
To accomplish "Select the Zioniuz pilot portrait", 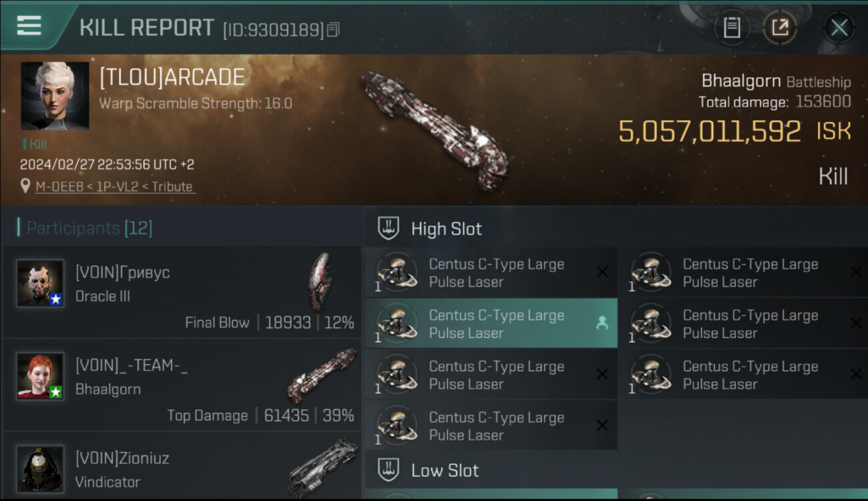I will (x=40, y=468).
